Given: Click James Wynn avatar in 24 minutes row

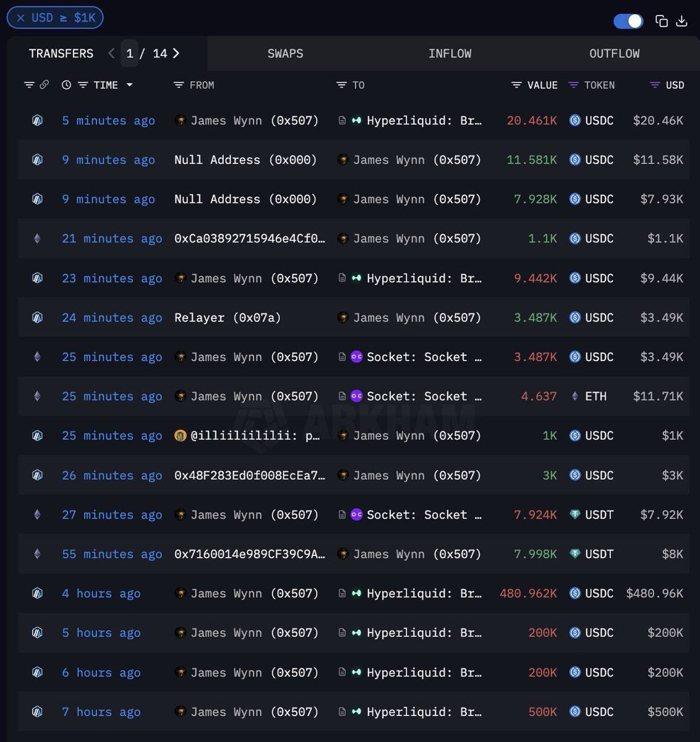Looking at the screenshot, I should (x=343, y=318).
